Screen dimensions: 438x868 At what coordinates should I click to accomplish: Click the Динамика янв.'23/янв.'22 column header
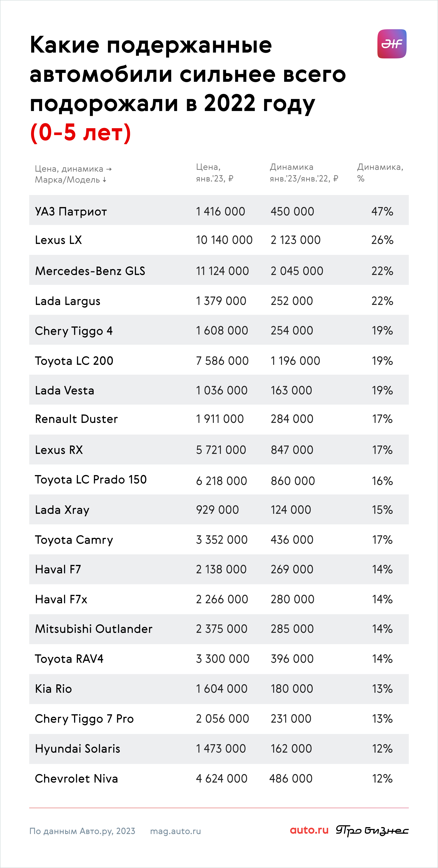pos(304,173)
